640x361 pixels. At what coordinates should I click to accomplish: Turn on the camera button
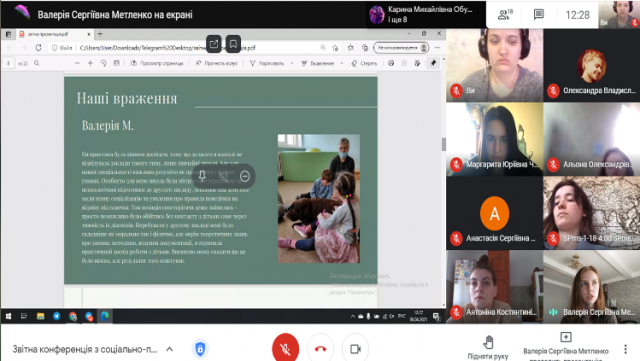(x=356, y=348)
